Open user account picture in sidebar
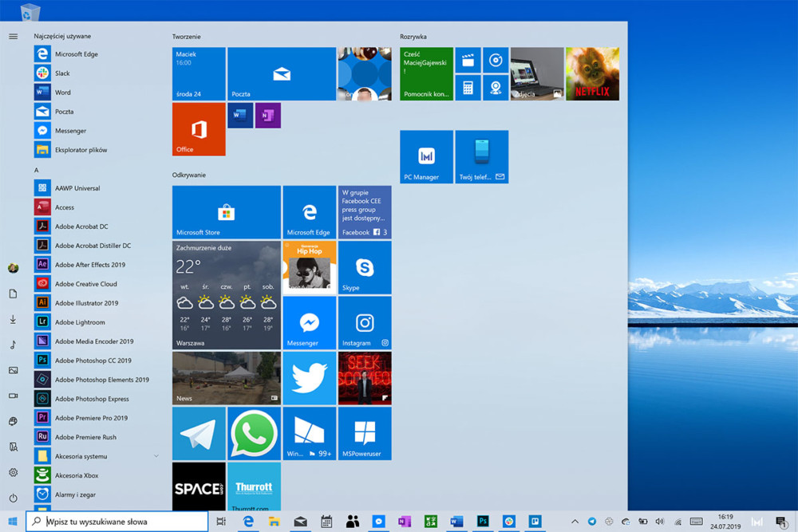798x532 pixels. pos(14,268)
